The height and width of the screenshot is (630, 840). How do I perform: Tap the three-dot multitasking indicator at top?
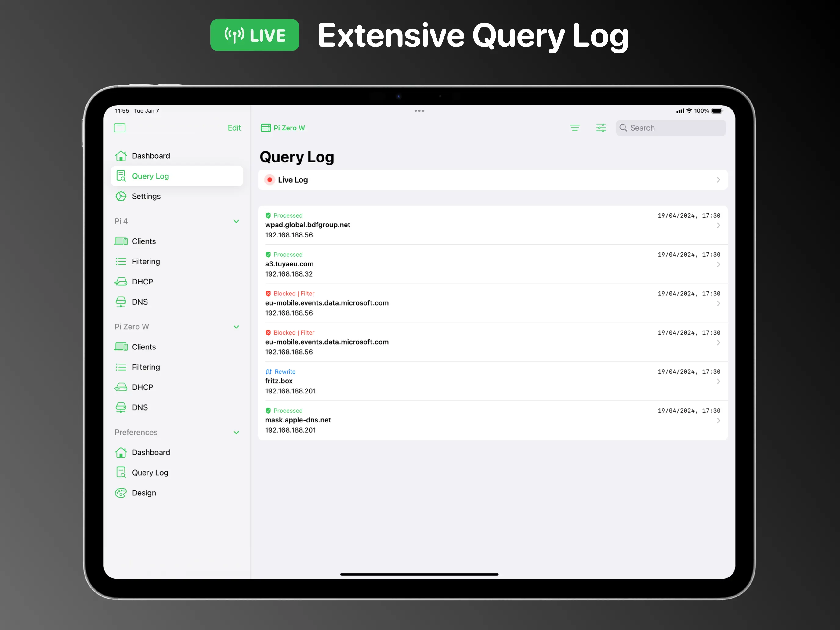coord(419,111)
